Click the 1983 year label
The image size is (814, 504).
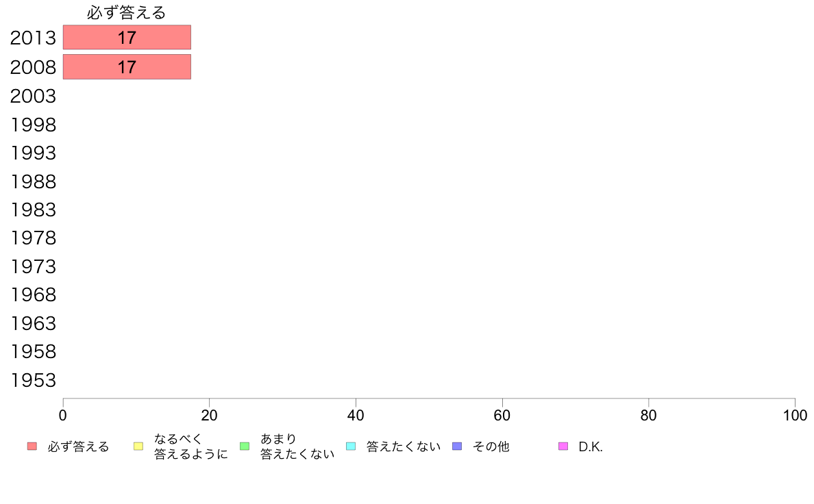(33, 210)
